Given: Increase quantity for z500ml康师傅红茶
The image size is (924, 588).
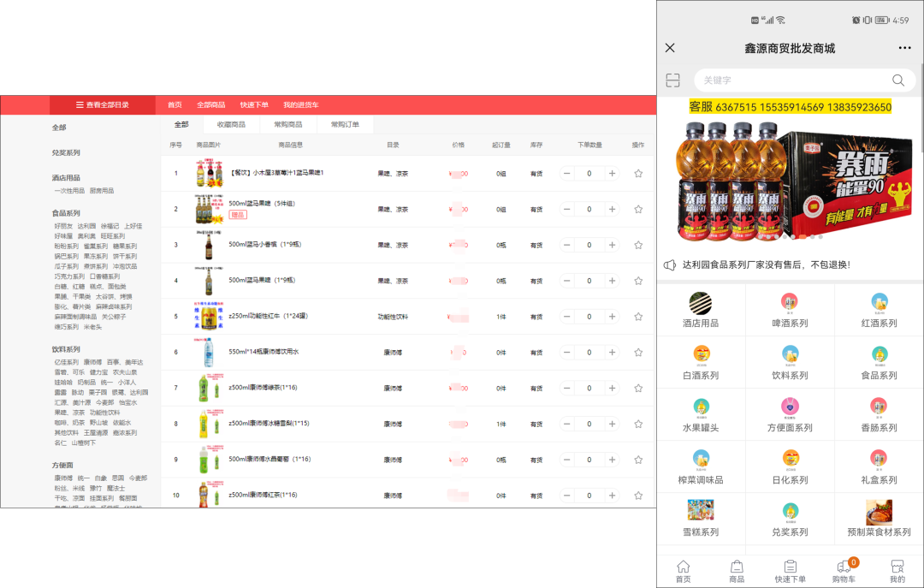Looking at the screenshot, I should click(x=613, y=496).
